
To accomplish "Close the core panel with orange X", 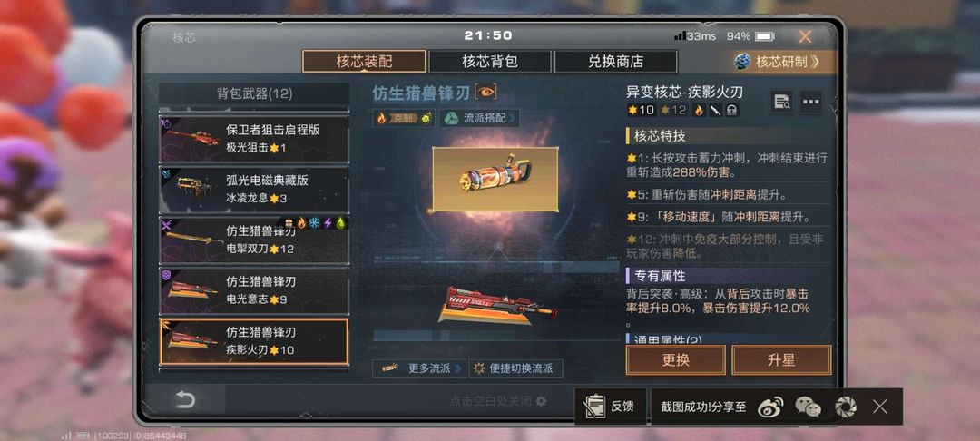I will point(805,37).
